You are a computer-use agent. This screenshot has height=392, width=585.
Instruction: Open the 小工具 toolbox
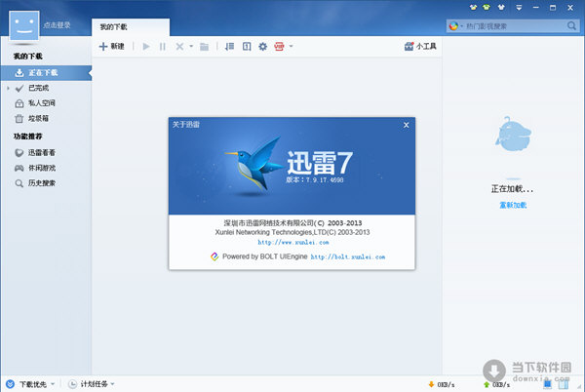click(420, 46)
